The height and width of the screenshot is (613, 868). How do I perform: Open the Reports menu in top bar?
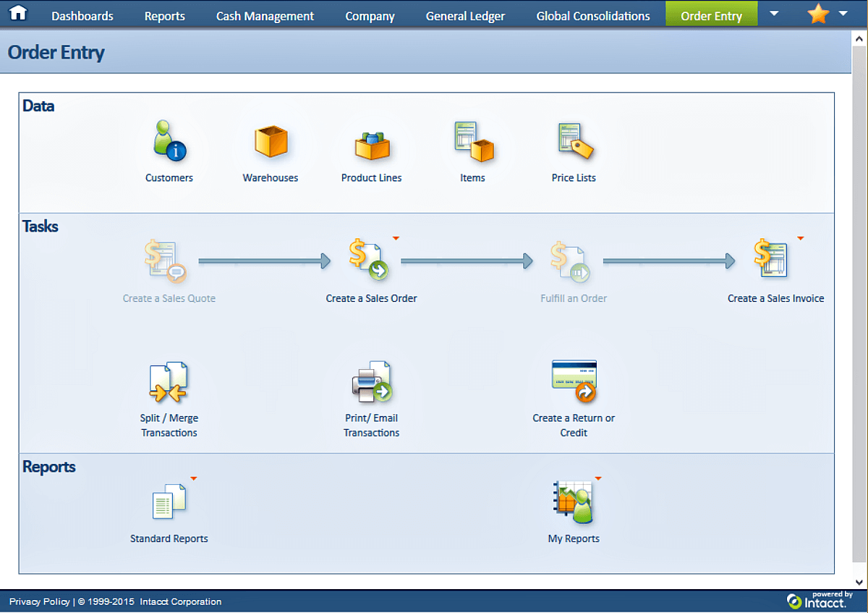coord(165,16)
